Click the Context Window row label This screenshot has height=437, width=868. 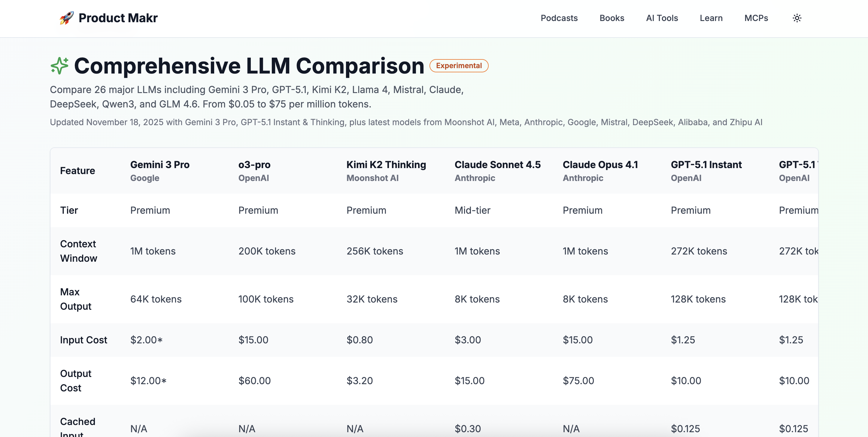(78, 251)
